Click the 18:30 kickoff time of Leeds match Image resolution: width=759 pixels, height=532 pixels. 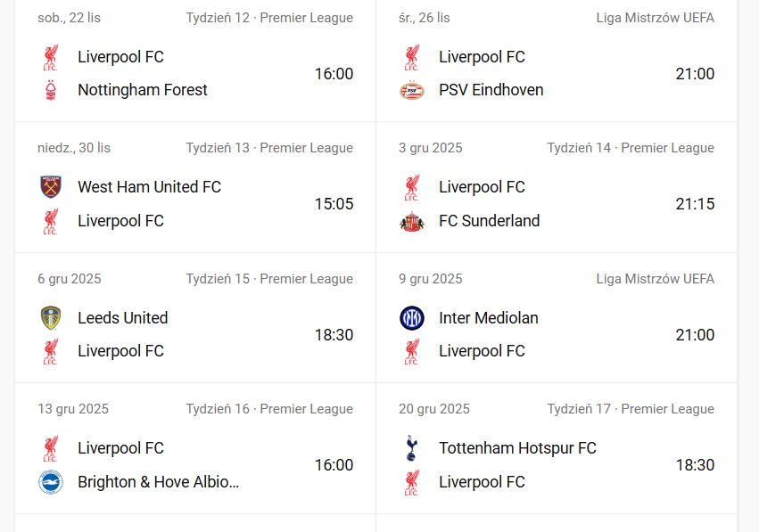pos(334,335)
